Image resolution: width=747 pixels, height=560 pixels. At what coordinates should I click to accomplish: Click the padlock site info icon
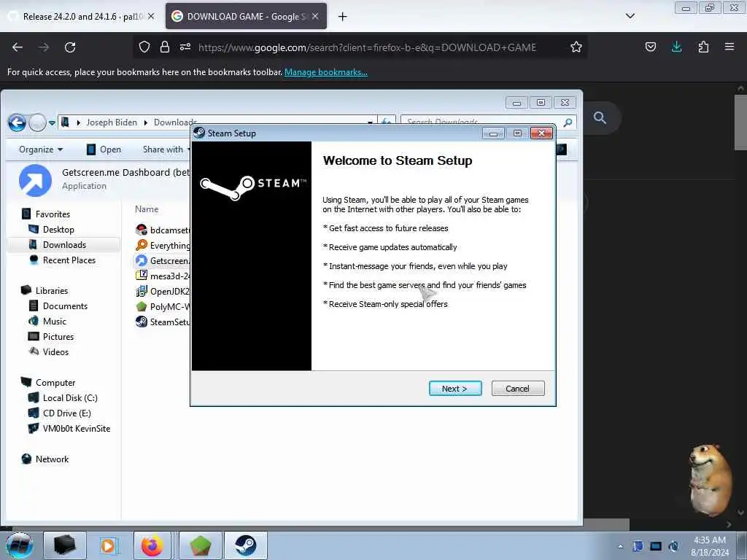[x=165, y=47]
